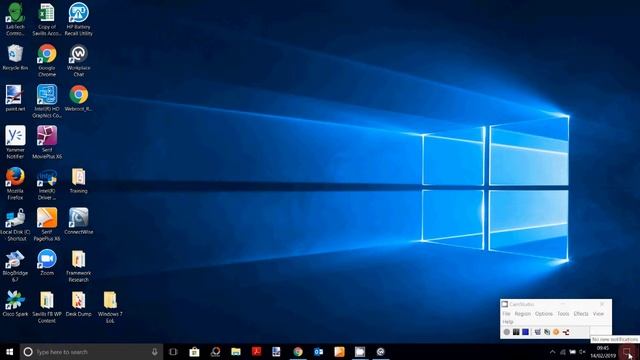Select the Yammer Notifier desktop icon
The height and width of the screenshot is (360, 640).
[15, 142]
